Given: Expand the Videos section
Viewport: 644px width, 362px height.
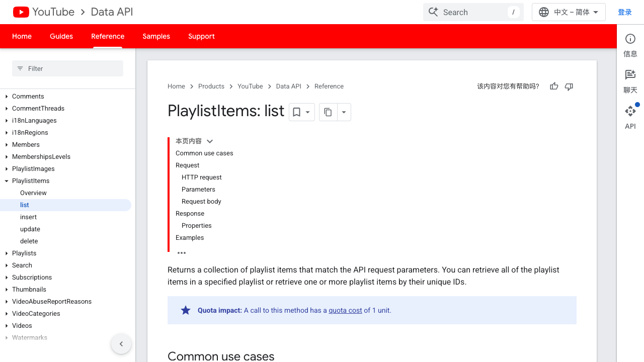Looking at the screenshot, I should pyautogui.click(x=7, y=326).
